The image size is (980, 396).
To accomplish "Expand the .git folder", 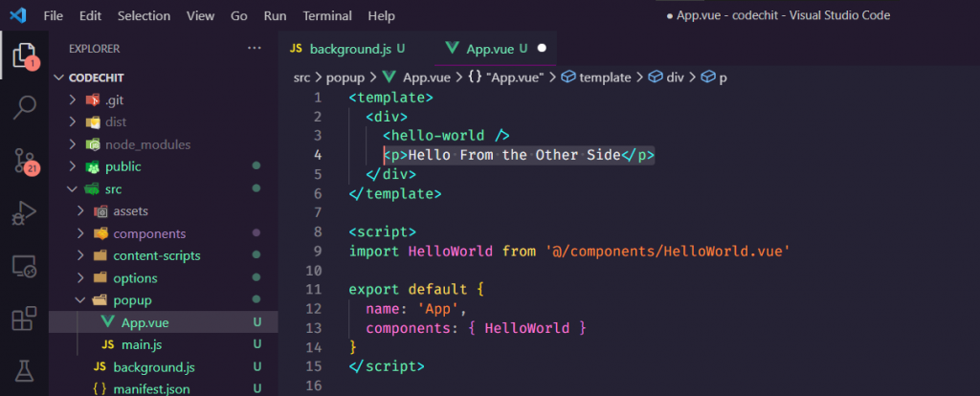I will point(163,99).
